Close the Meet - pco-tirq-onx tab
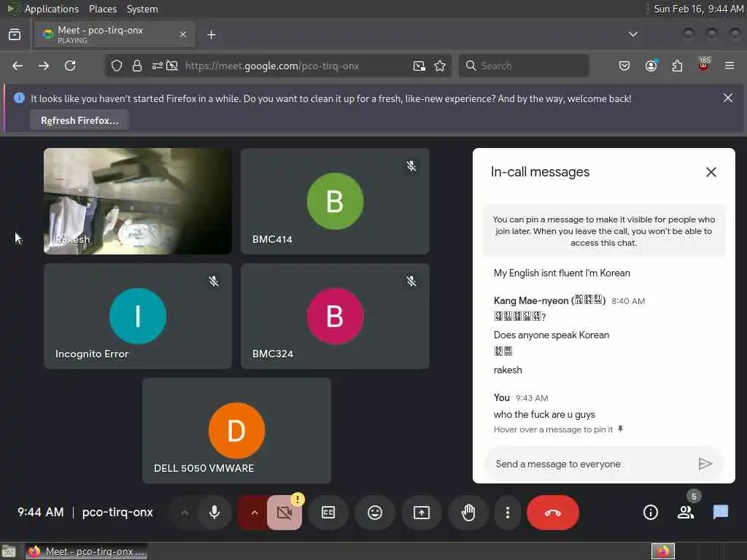The width and height of the screenshot is (747, 560). [x=183, y=34]
